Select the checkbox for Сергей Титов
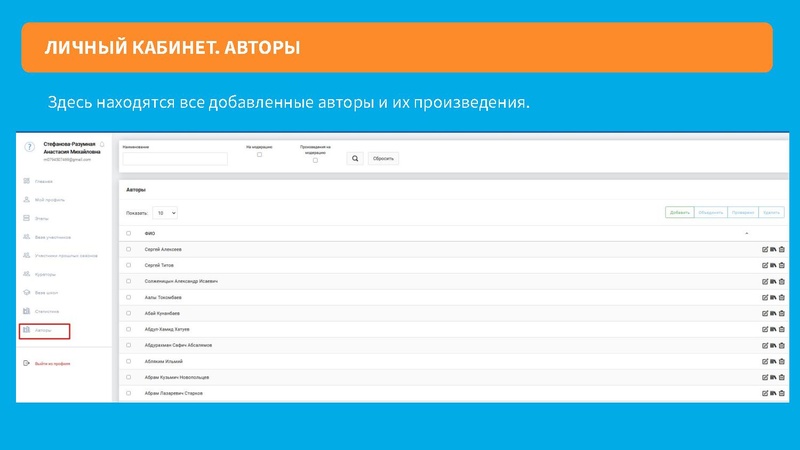 (x=129, y=265)
